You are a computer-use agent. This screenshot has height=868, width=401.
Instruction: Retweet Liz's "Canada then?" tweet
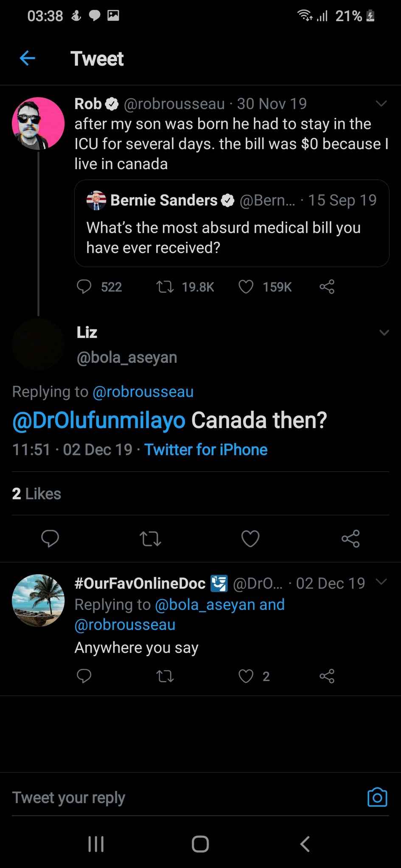pyautogui.click(x=150, y=539)
